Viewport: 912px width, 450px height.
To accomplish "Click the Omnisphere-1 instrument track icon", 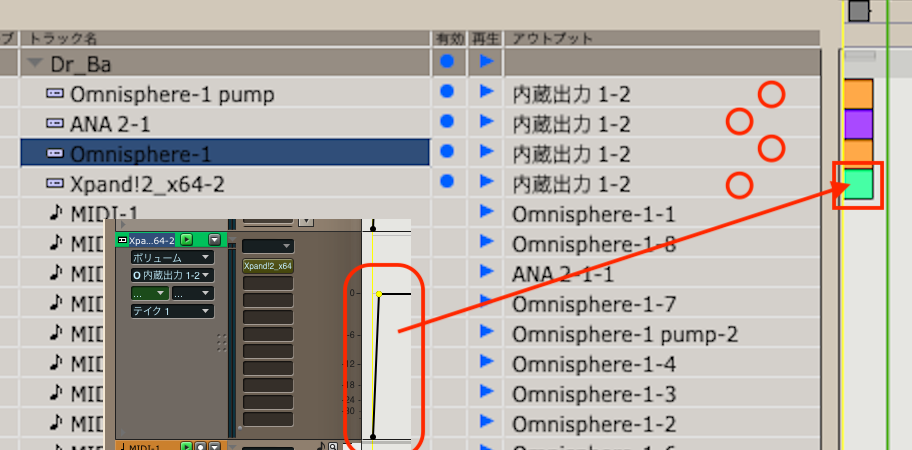I will click(55, 153).
